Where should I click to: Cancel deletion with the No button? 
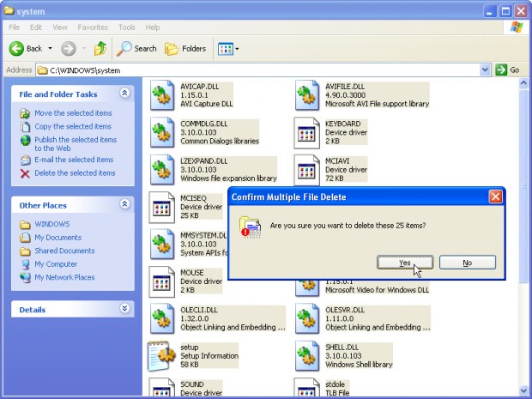[468, 263]
